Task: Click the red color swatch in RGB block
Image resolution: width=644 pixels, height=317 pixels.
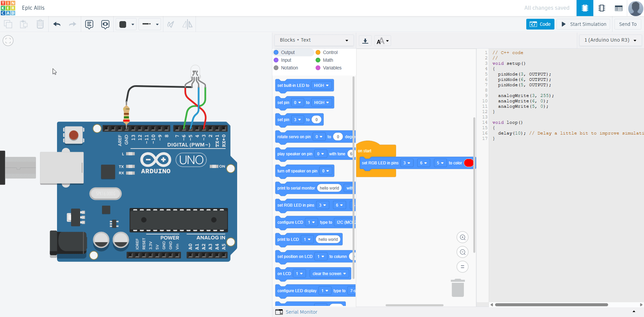Action: 469,163
